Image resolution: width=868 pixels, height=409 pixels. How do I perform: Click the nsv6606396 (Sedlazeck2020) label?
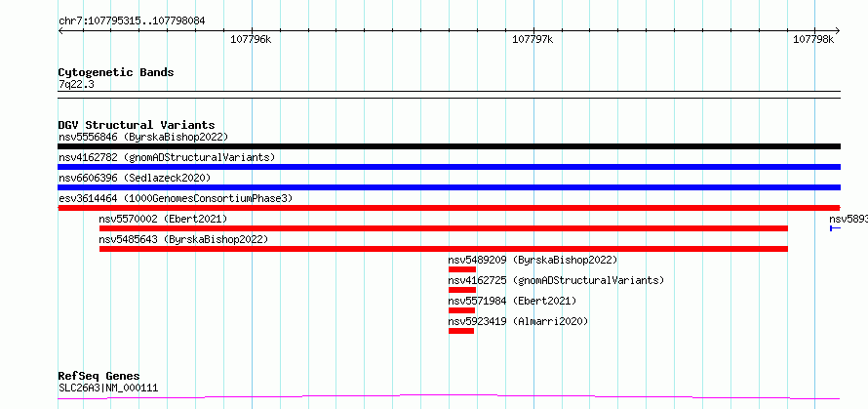135,178
